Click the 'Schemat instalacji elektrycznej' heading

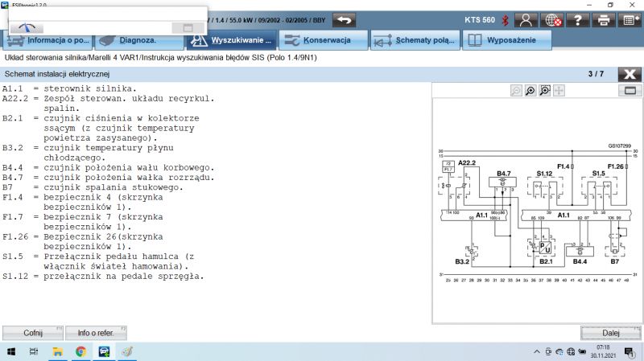57,74
